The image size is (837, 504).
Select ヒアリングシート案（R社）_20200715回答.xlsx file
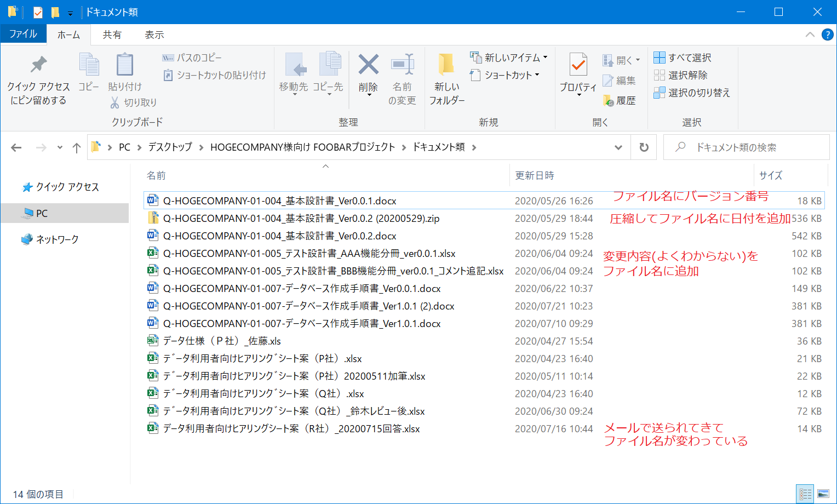[291, 429]
